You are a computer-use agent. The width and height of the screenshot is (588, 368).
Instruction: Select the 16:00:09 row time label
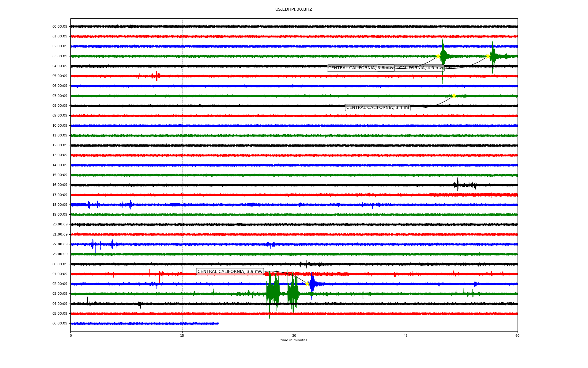tap(60, 185)
